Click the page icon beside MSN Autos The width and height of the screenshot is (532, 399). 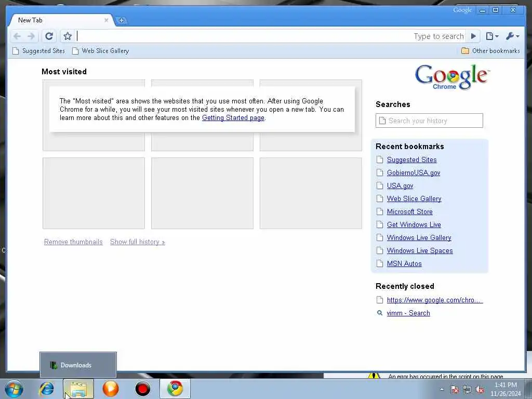coord(380,263)
